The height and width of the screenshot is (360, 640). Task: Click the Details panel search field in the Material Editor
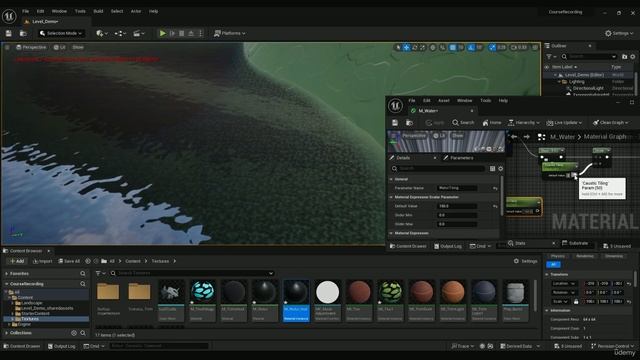[x=439, y=169]
